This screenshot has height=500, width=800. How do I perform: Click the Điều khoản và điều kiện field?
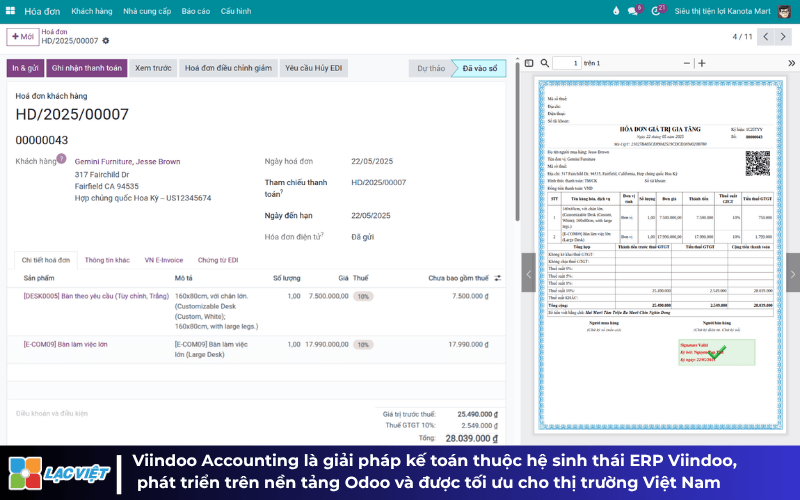[52, 413]
